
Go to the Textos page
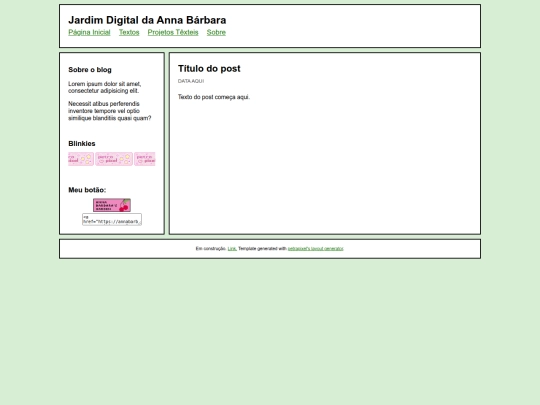coord(129,32)
